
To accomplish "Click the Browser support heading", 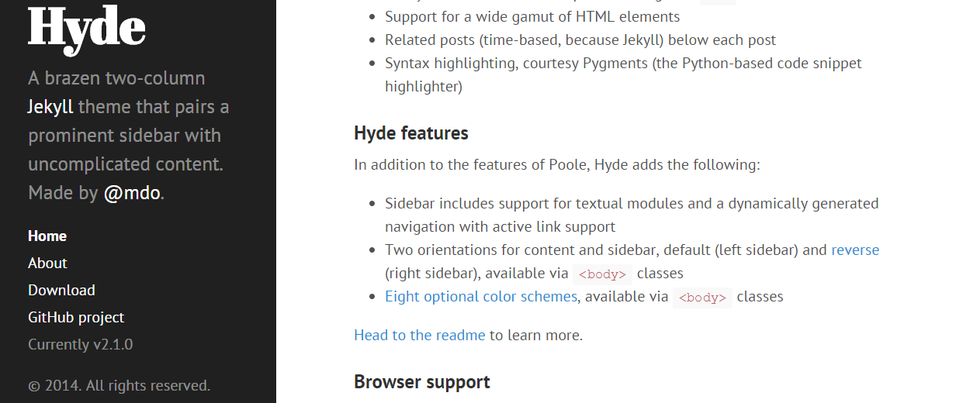I will pos(422,382).
